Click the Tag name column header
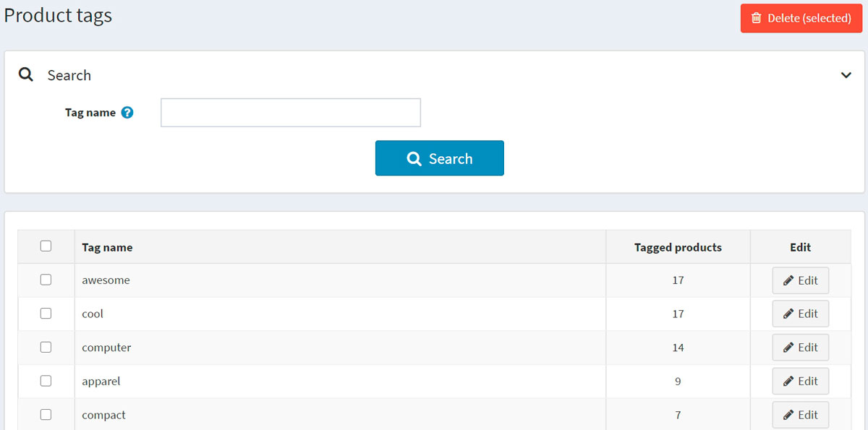The height and width of the screenshot is (430, 868). [x=107, y=247]
